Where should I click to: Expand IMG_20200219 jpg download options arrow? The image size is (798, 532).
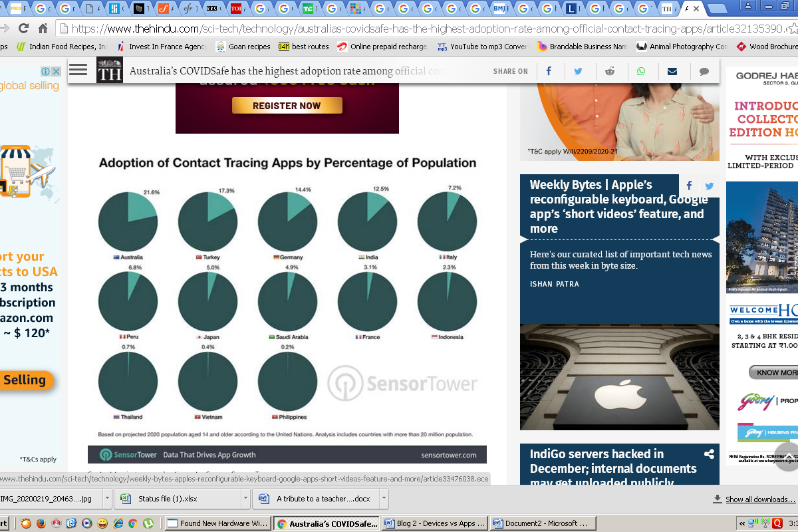(107, 498)
